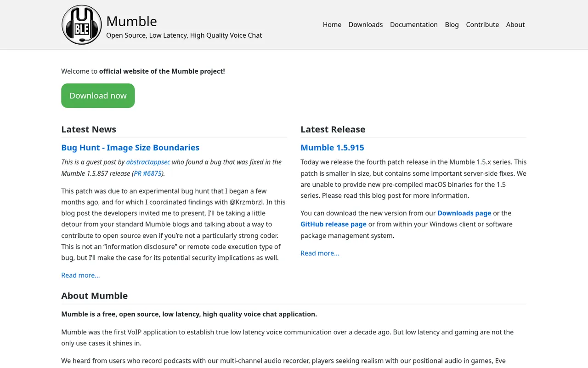The width and height of the screenshot is (588, 368).
Task: Open the GitHub release page link
Action: point(334,224)
